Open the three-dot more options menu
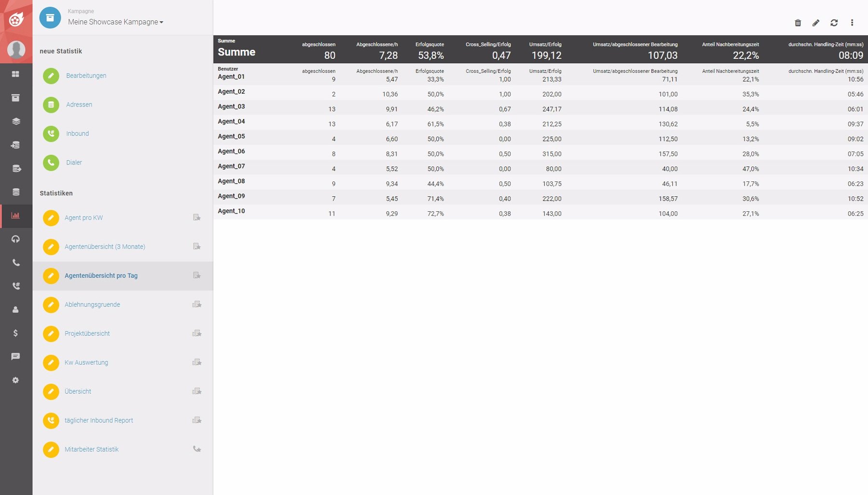868x495 pixels. pyautogui.click(x=852, y=23)
